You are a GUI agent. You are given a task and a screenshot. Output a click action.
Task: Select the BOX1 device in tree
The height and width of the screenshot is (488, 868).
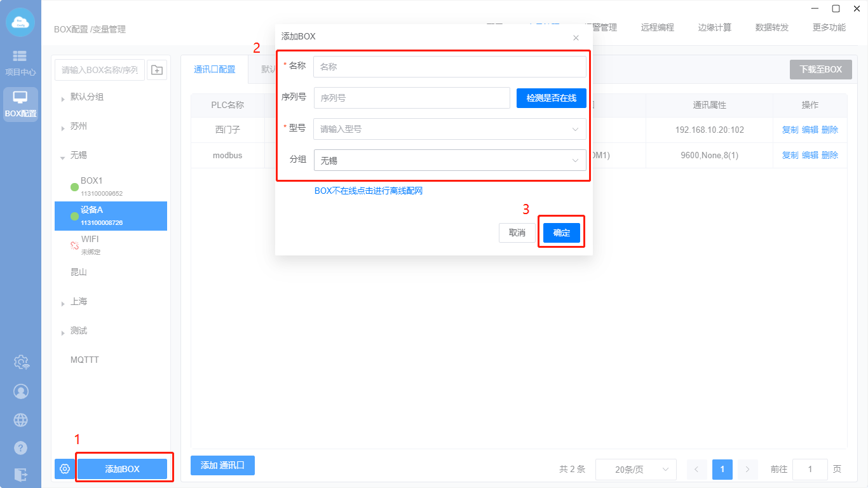point(92,181)
